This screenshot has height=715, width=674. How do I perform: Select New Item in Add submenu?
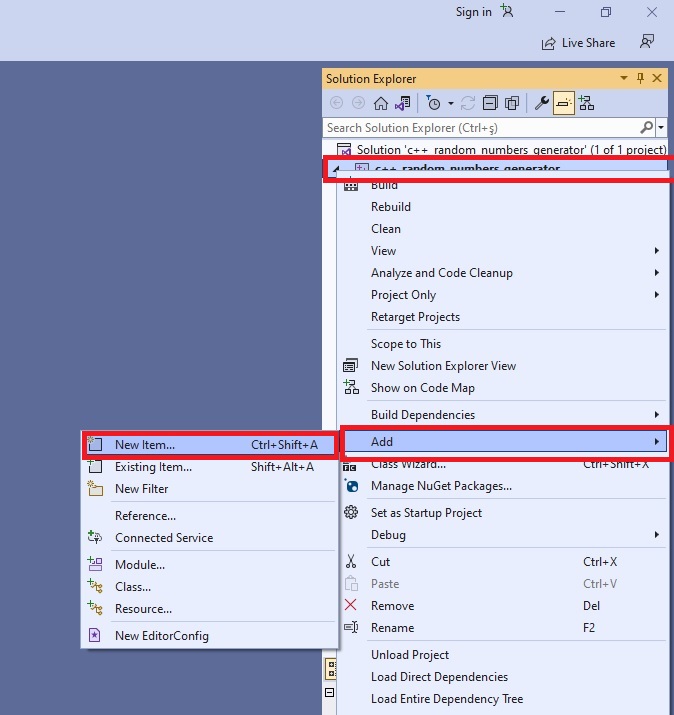pos(210,445)
